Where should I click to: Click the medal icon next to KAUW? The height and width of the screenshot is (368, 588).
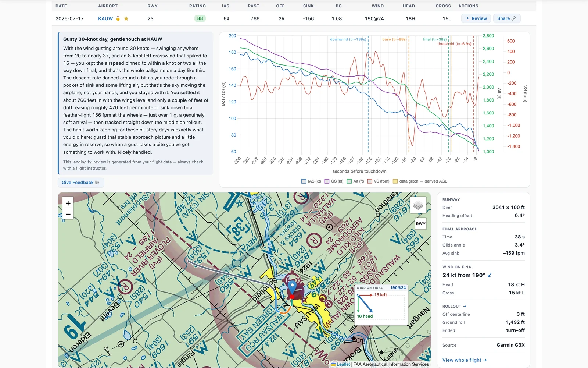pyautogui.click(x=118, y=18)
